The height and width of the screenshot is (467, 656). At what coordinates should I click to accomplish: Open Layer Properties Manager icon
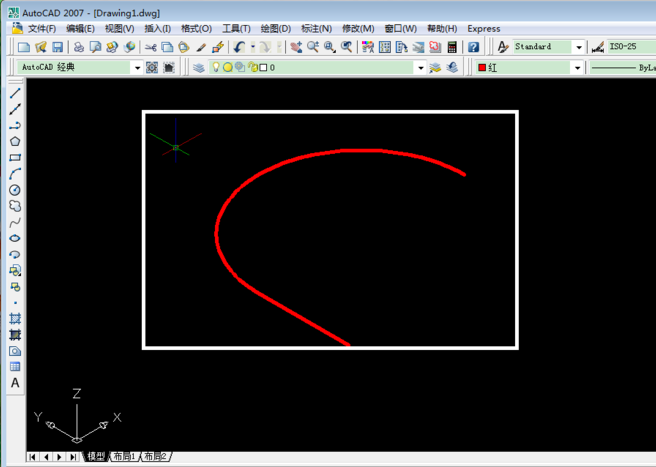[199, 67]
